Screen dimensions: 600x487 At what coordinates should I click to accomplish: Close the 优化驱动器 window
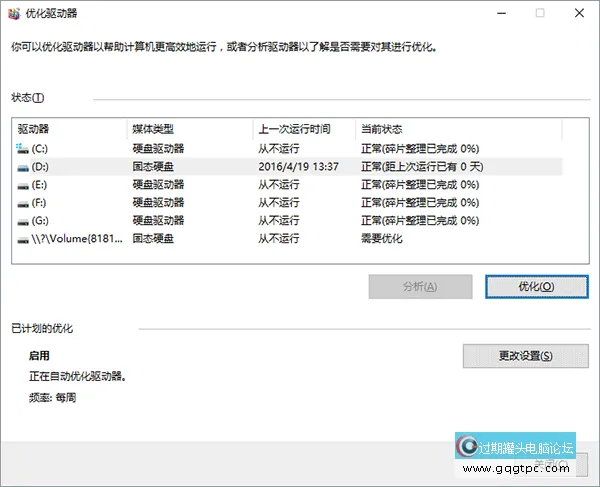(579, 13)
